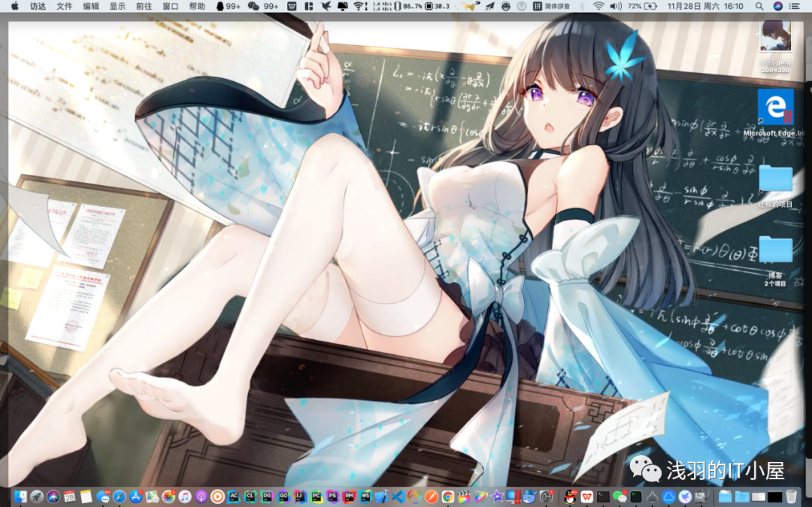Image resolution: width=812 pixels, height=507 pixels.
Task: Open Terminal next to WPS in Dock
Action: (603, 496)
